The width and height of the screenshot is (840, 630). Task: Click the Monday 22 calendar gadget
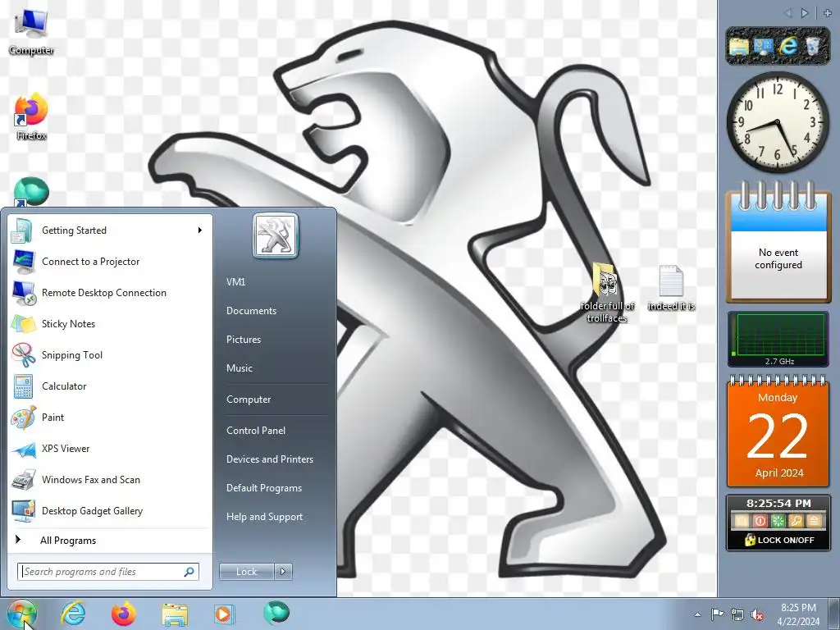pyautogui.click(x=778, y=433)
